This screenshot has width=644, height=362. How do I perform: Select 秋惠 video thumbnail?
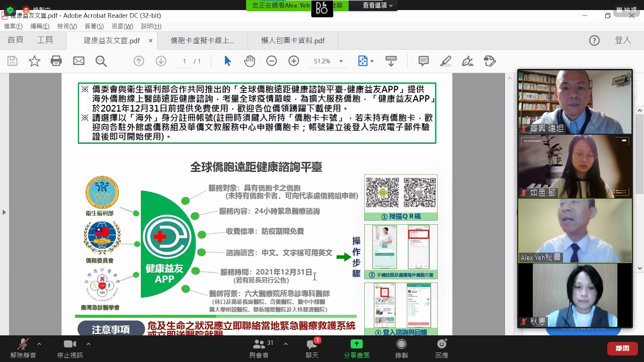coord(575,295)
